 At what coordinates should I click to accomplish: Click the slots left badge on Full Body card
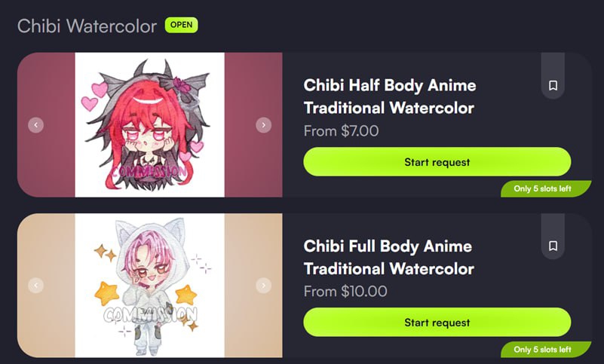(546, 350)
